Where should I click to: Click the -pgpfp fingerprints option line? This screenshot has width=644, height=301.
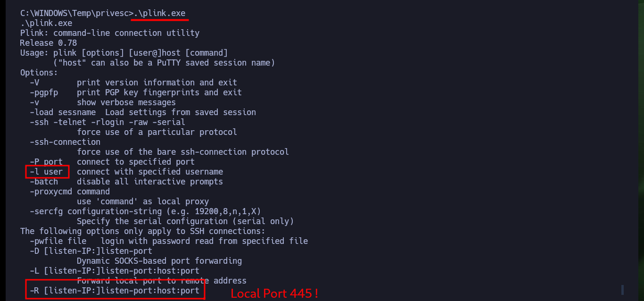[x=136, y=92]
